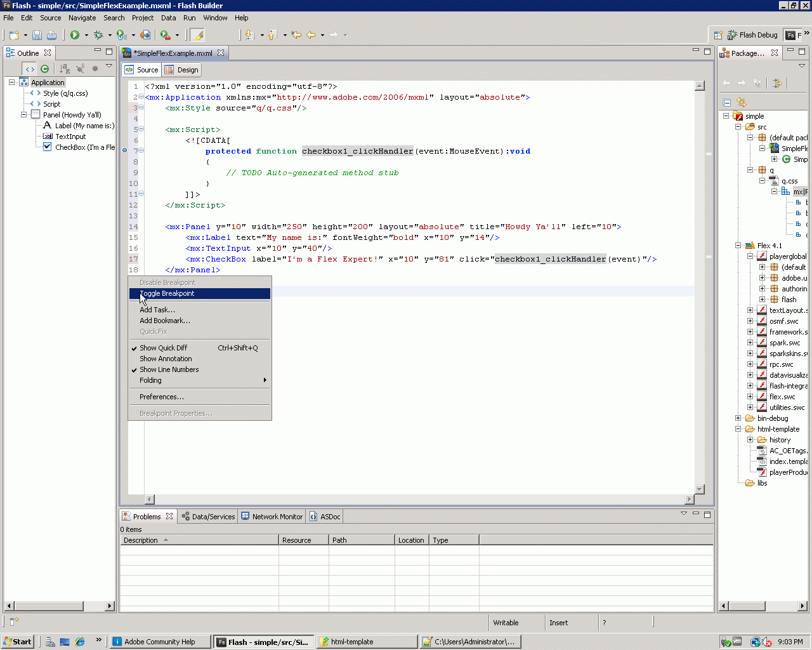
Task: Toggle Link with Editor in Package Explorer
Action: [x=742, y=102]
